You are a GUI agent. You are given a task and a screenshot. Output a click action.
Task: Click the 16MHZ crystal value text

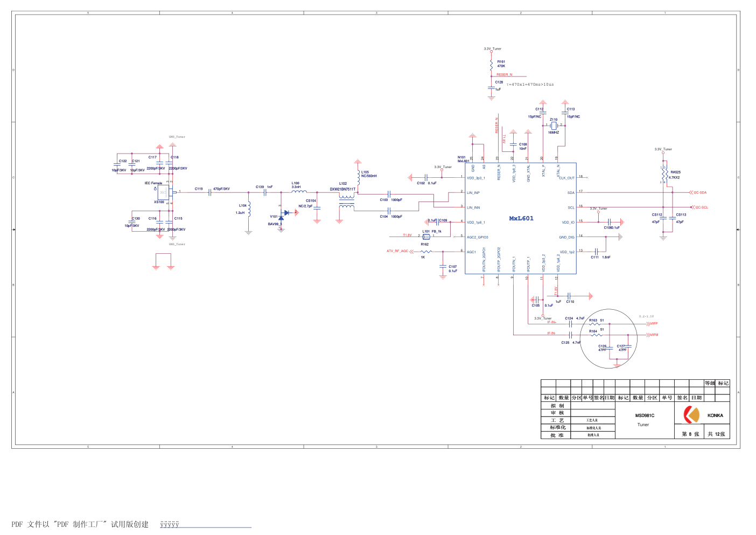[554, 133]
